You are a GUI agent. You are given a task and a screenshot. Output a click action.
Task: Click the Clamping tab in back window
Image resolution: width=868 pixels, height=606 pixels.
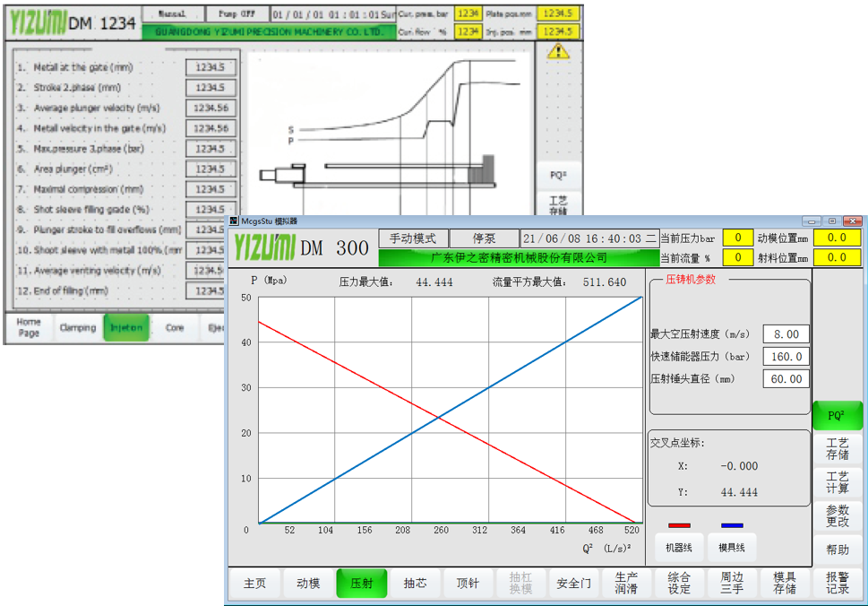(78, 327)
